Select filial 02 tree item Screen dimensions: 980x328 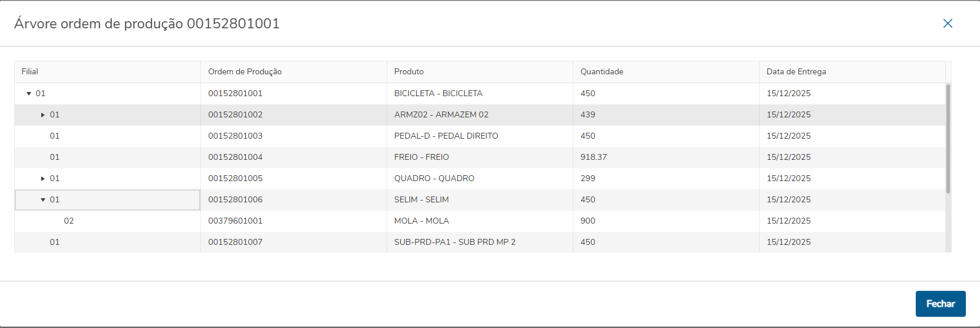click(69, 221)
